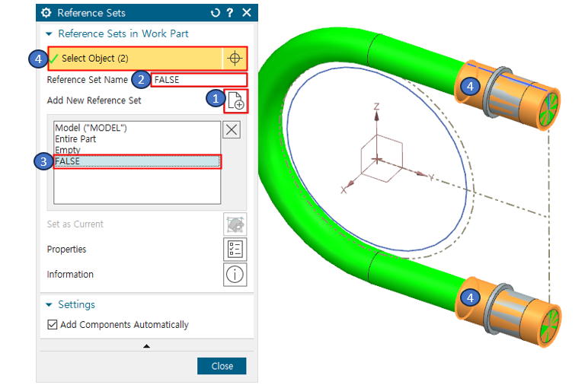Image resolution: width=588 pixels, height=388 pixels.
Task: Select Entire Part reference set
Action: pos(77,139)
